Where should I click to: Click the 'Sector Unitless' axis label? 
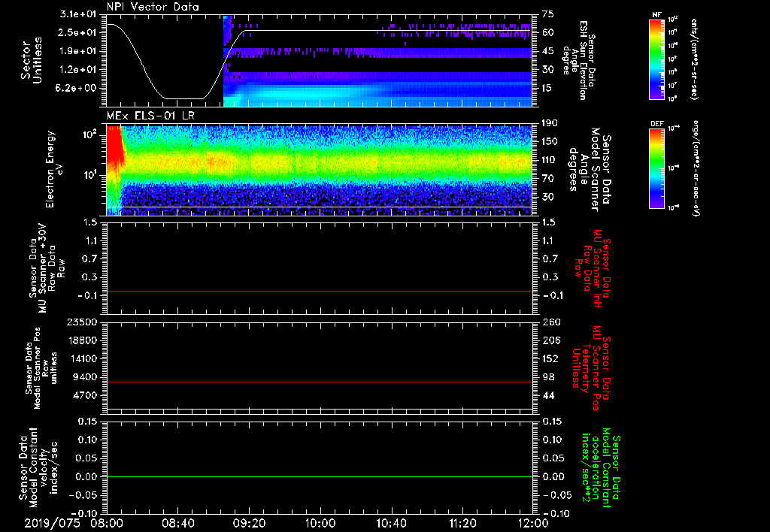coord(30,62)
